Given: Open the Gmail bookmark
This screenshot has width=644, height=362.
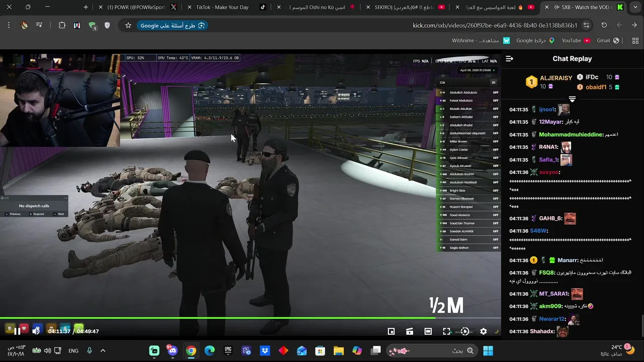Looking at the screenshot, I should click(607, 40).
